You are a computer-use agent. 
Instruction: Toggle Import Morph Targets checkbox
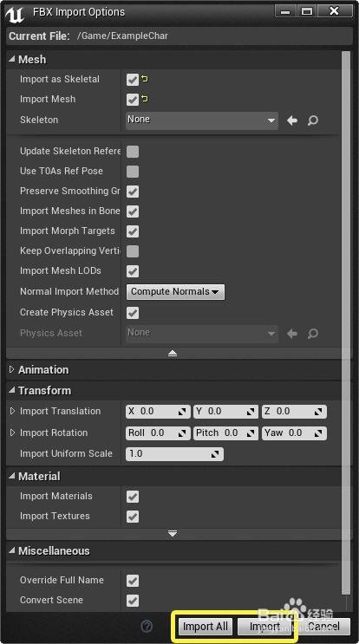click(133, 231)
